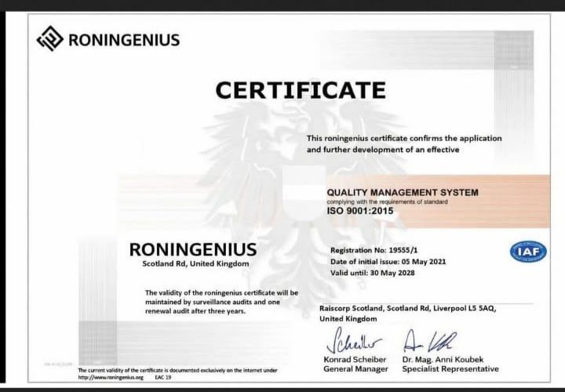Click the blue IAF oval badge
This screenshot has height=392, width=565.
(528, 252)
